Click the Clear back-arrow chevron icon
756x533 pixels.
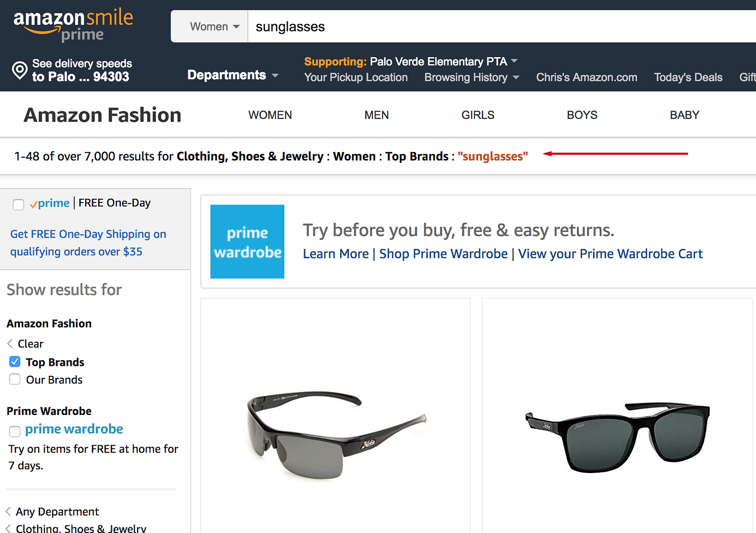click(x=10, y=344)
